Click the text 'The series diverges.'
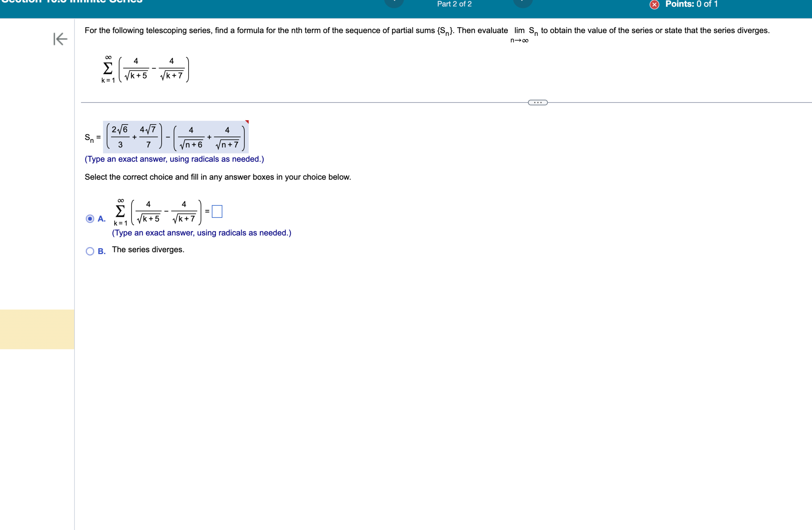 [x=148, y=249]
